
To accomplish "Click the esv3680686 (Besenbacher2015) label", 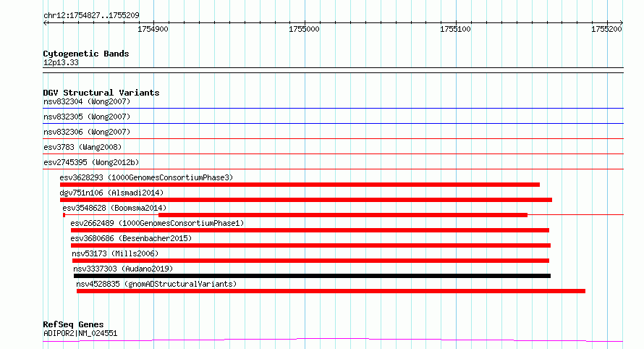I will click(131, 238).
